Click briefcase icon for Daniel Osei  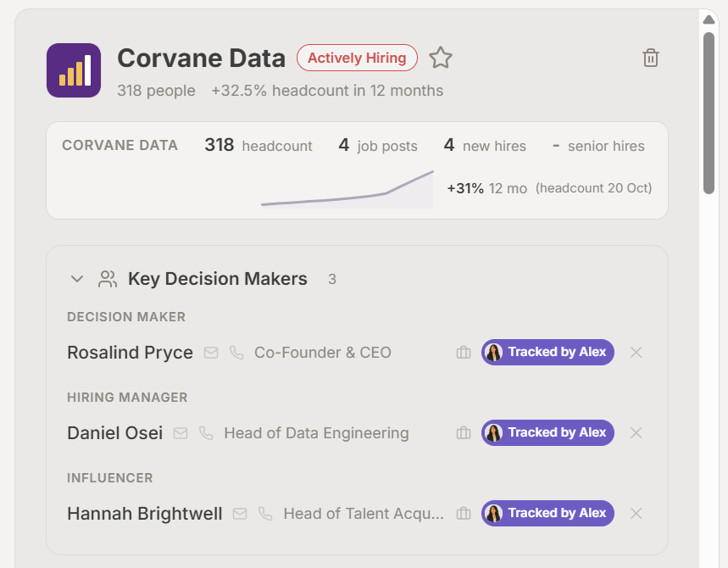[464, 433]
